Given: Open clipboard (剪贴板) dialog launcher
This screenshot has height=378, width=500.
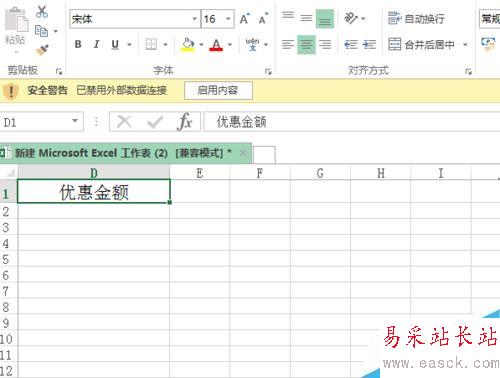Looking at the screenshot, I should click(59, 71).
